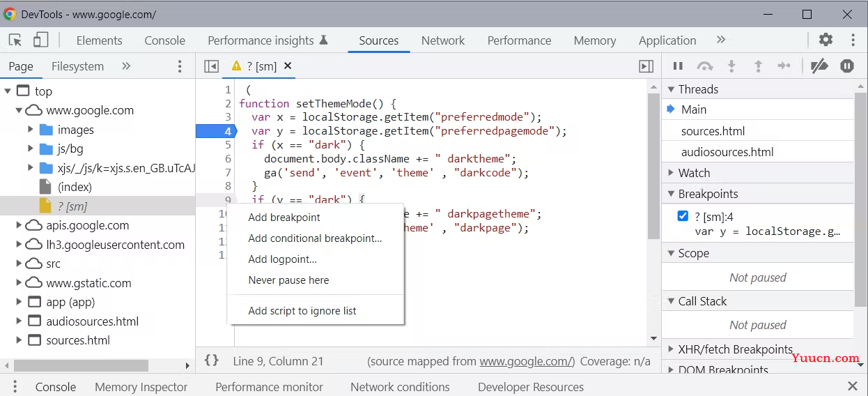Collapse the top frame tree node
Image resolution: width=868 pixels, height=396 pixels.
[x=8, y=91]
